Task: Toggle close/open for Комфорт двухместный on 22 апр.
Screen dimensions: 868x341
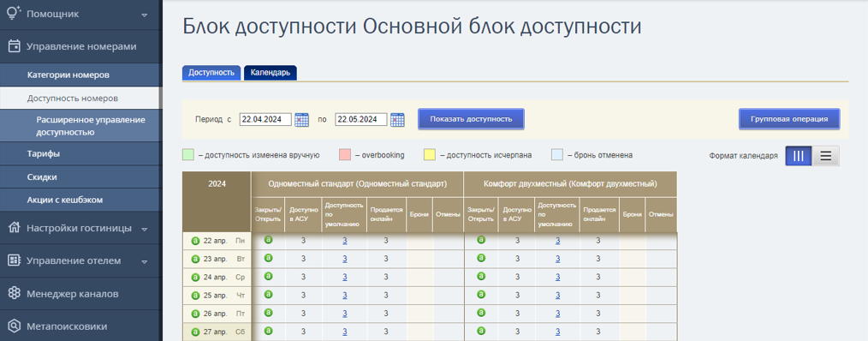Action: pos(481,240)
